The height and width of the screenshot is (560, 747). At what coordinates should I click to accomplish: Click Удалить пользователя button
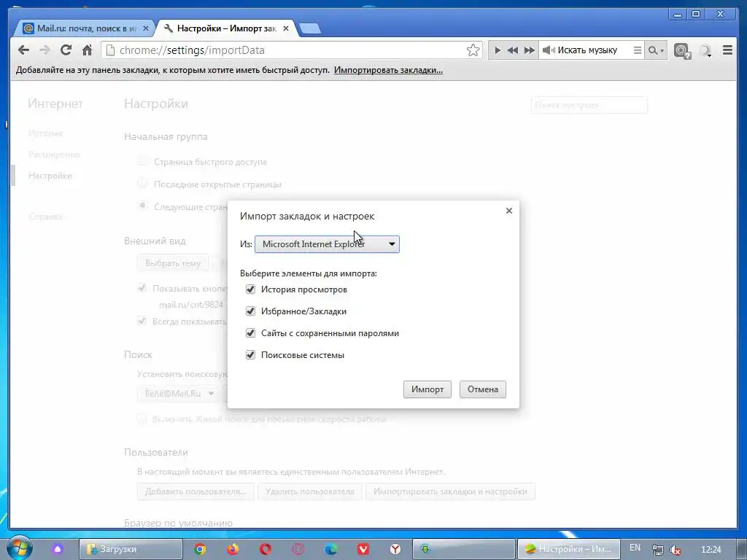[x=309, y=491]
